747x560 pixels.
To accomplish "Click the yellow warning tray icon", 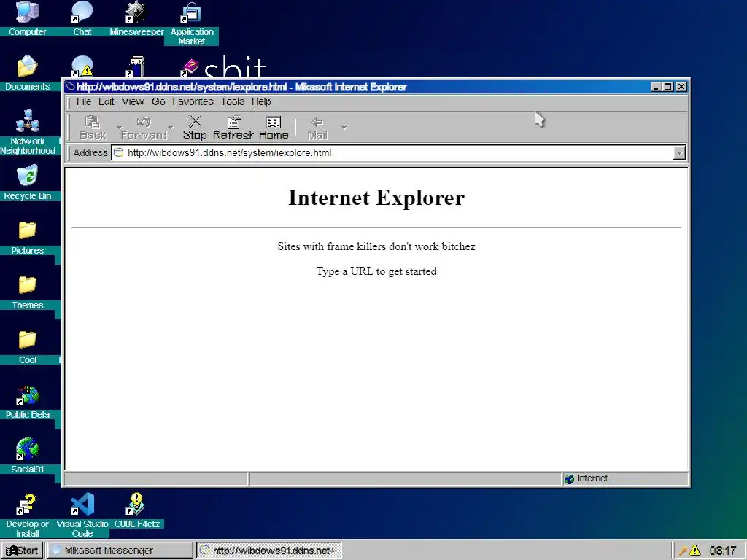I will tap(694, 551).
